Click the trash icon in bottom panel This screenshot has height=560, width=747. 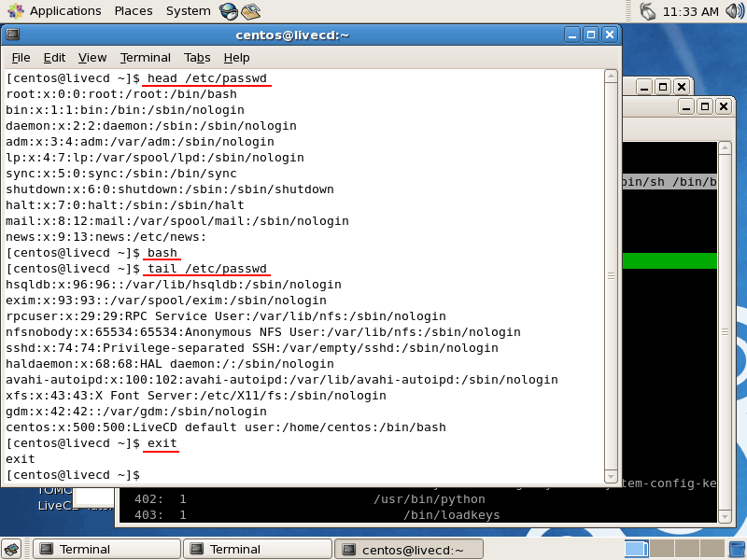pyautogui.click(x=737, y=549)
